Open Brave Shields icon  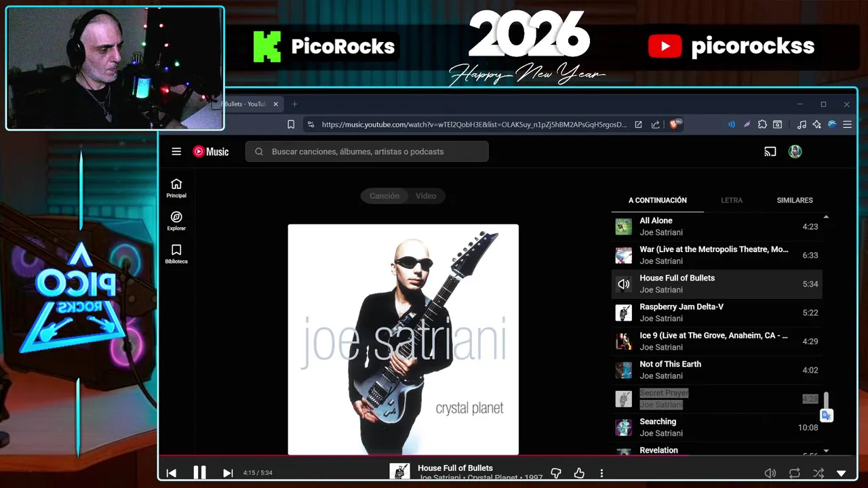point(675,124)
